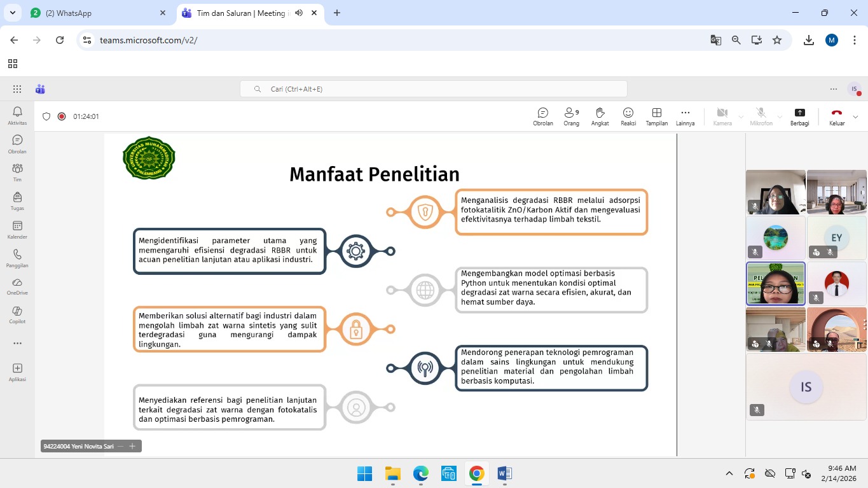The height and width of the screenshot is (488, 868).
Task: Unmute using the Mikrofon toggle
Action: click(761, 116)
